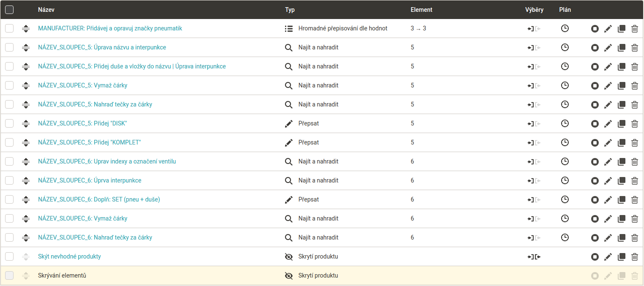The image size is (644, 286).
Task: Edit NÁZEV_SLOUPEC_6 'Nahraď tečky za čárky' rule
Action: coord(608,238)
